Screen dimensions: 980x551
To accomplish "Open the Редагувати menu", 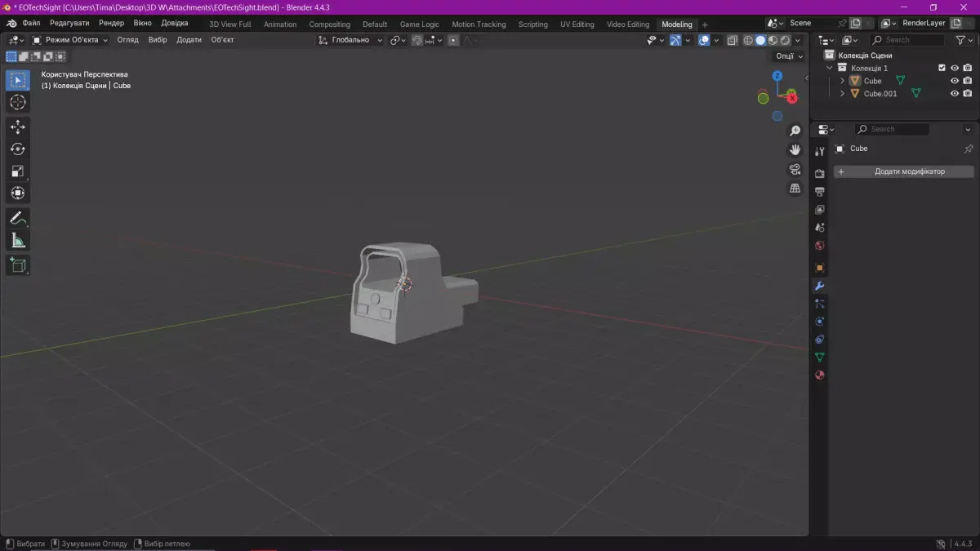I will (69, 24).
